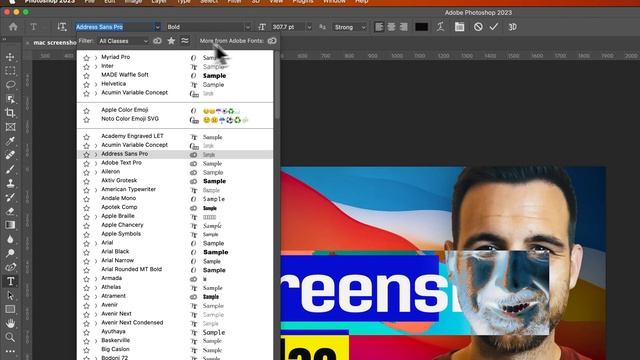Open Create Warped Text dialog
Viewport: 640px width, 360px height.
[x=440, y=27]
